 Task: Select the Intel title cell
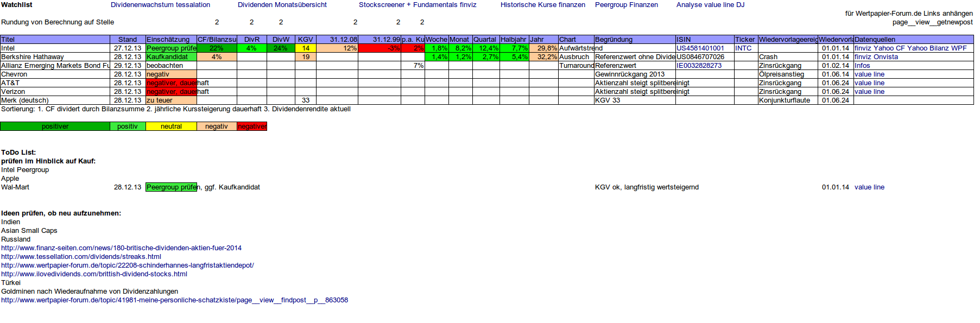(55, 48)
